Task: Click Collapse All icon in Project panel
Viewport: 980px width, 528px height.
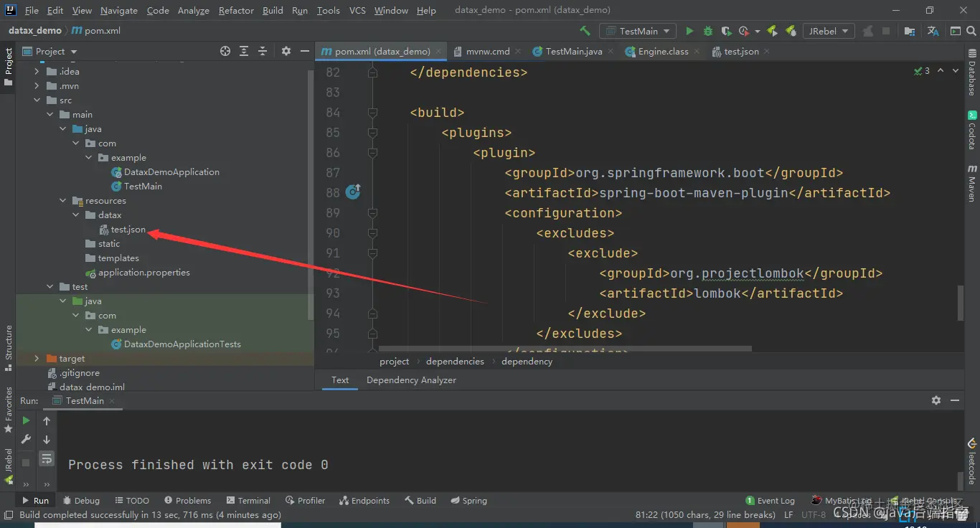Action: coord(263,51)
